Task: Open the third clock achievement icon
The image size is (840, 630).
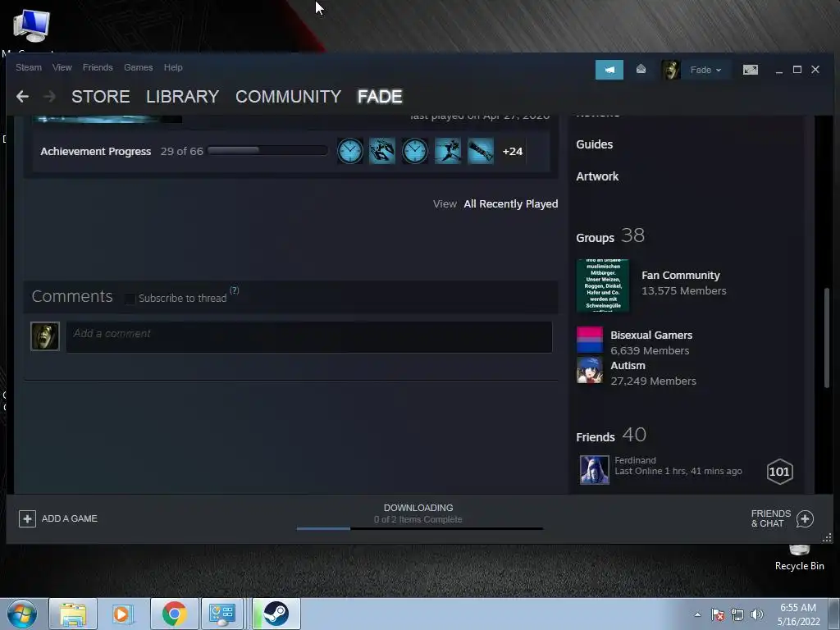Action: pyautogui.click(x=415, y=151)
